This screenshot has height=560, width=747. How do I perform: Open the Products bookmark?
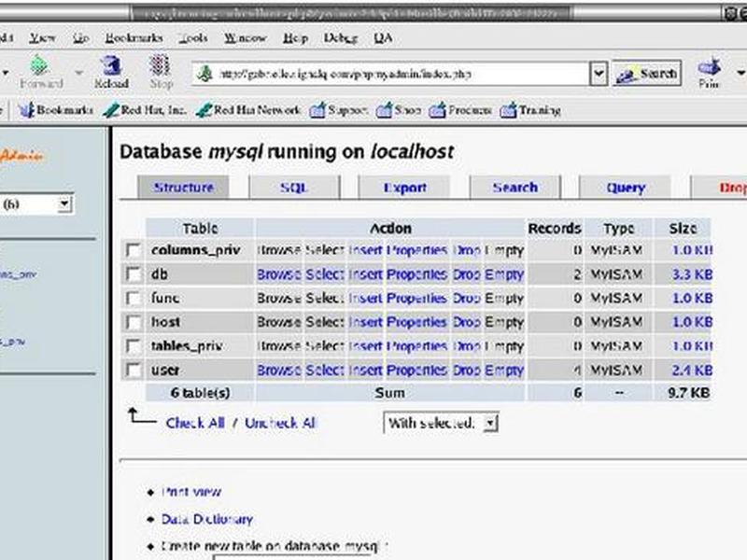pyautogui.click(x=460, y=110)
